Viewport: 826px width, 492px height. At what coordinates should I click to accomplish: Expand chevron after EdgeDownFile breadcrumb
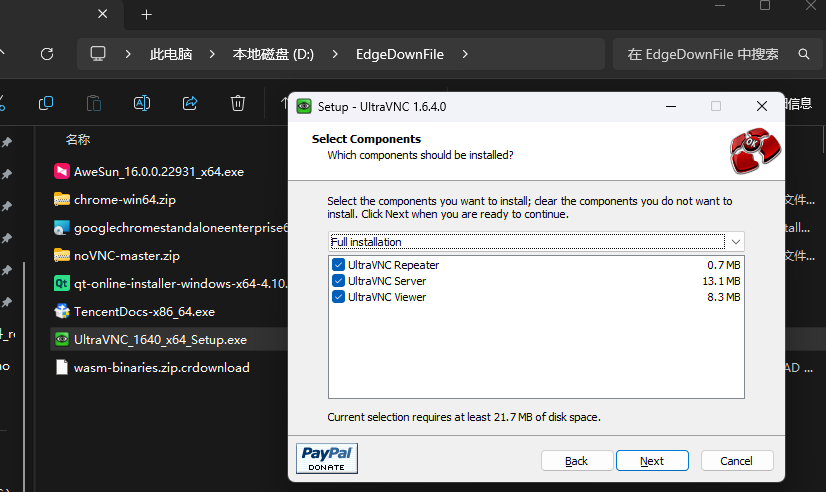[465, 54]
